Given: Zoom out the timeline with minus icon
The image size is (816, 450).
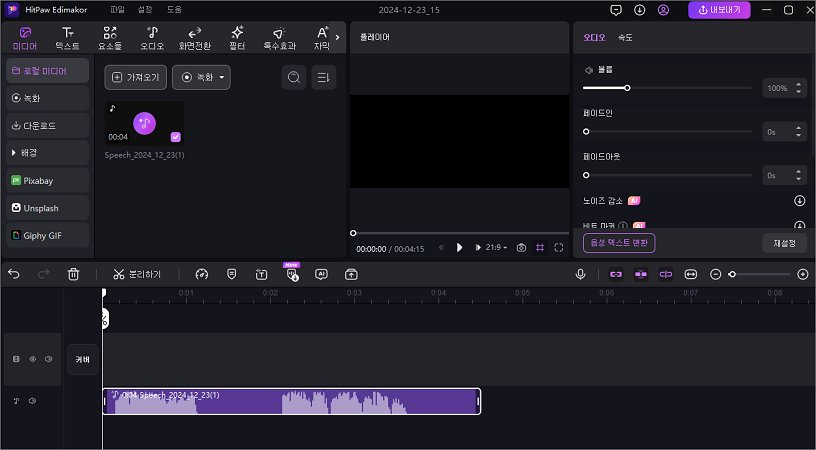Looking at the screenshot, I should click(716, 274).
